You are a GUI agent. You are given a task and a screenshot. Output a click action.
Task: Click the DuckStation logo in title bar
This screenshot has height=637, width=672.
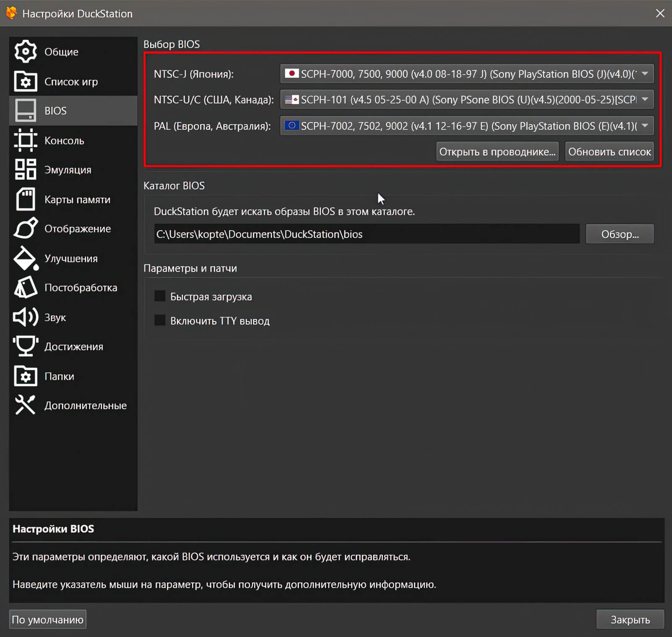point(11,13)
